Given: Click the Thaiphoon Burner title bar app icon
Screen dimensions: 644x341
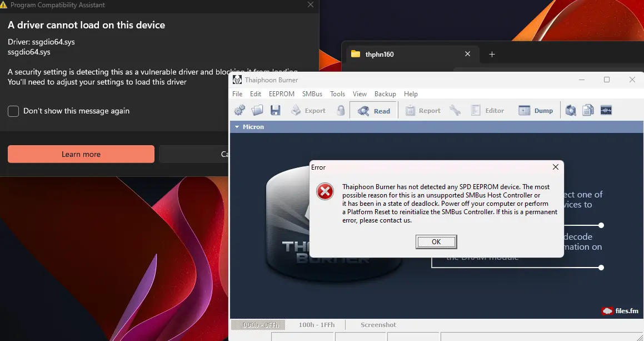Looking at the screenshot, I should 237,80.
